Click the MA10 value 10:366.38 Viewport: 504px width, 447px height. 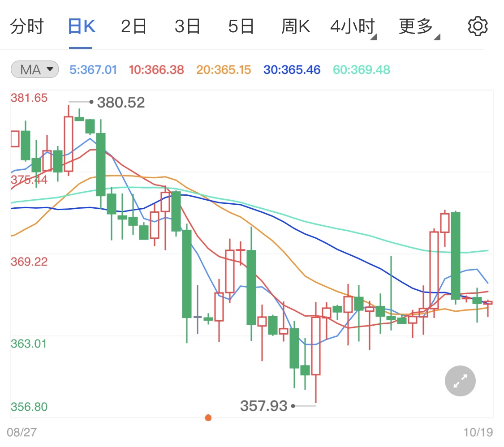point(156,70)
